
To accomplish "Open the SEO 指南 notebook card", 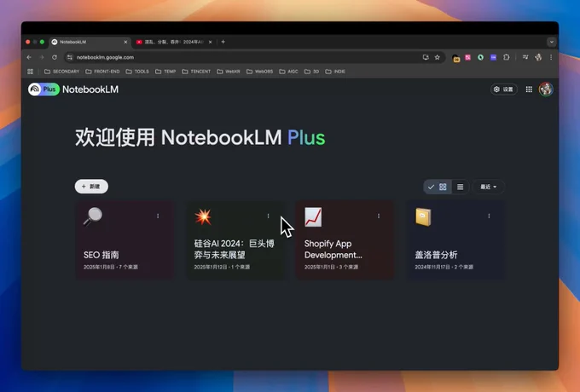I will click(125, 240).
